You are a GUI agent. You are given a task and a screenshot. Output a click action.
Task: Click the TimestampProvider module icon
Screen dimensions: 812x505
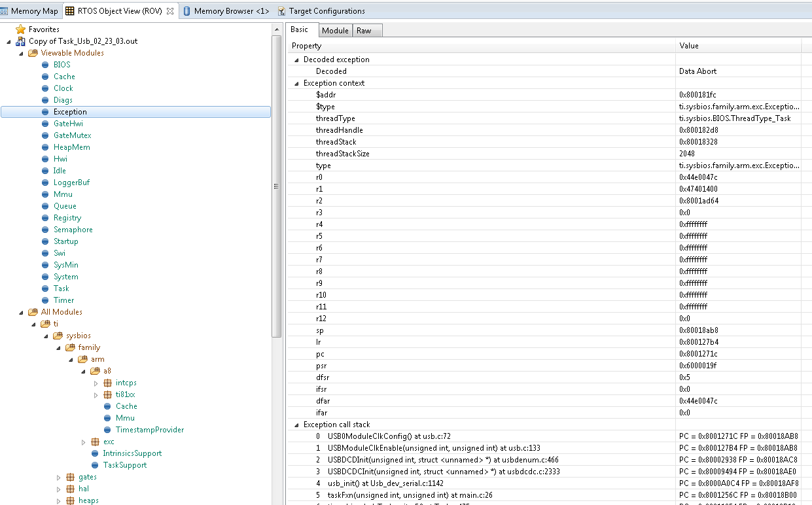pos(107,430)
